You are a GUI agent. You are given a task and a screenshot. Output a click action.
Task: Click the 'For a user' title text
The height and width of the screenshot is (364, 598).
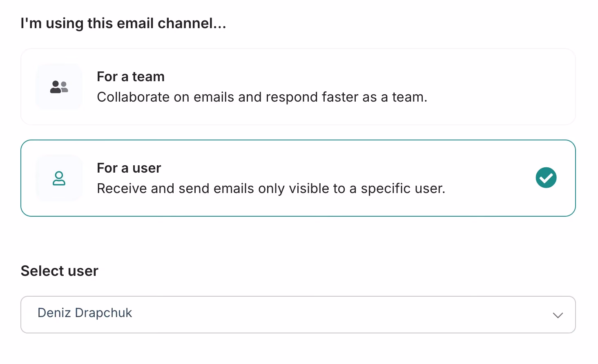[129, 168]
